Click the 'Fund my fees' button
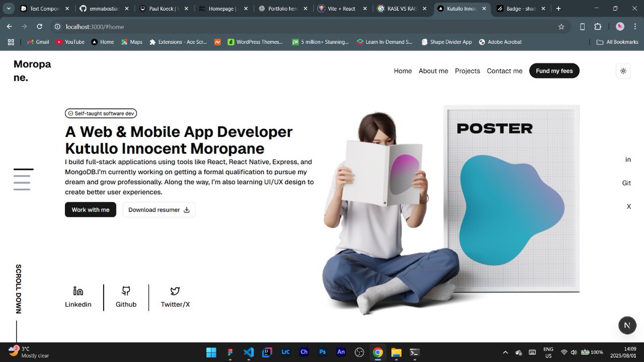This screenshot has height=362, width=644. coord(554,70)
